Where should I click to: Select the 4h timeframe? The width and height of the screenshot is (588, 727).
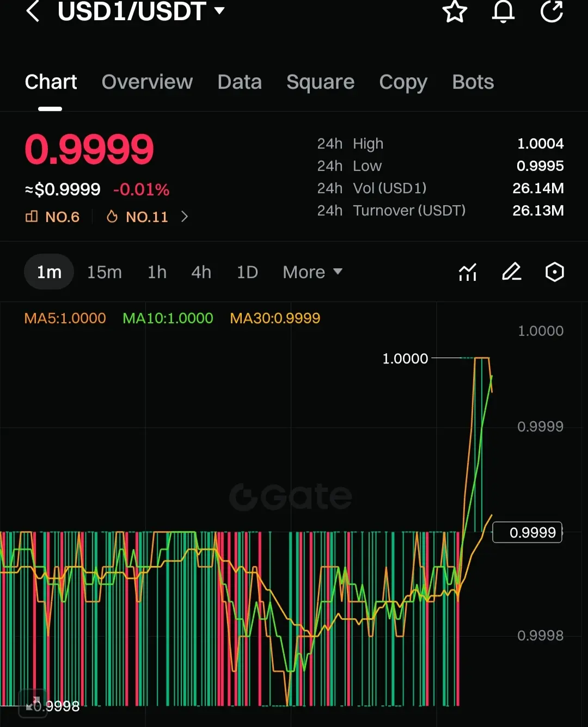(201, 272)
